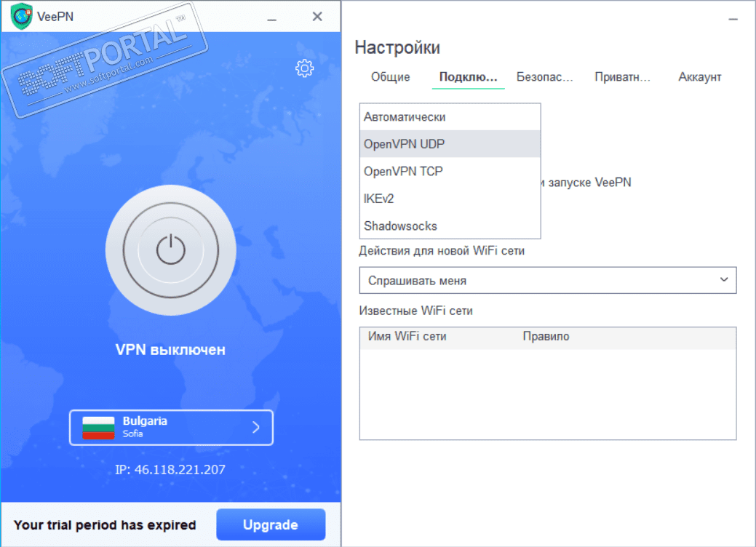Click the Правило column header

(546, 336)
